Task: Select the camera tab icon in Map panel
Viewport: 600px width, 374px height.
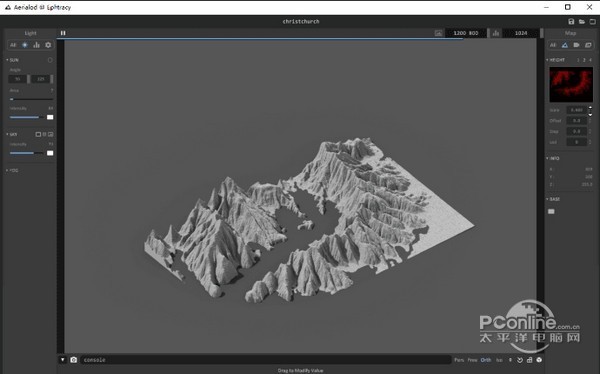Action: [576, 45]
